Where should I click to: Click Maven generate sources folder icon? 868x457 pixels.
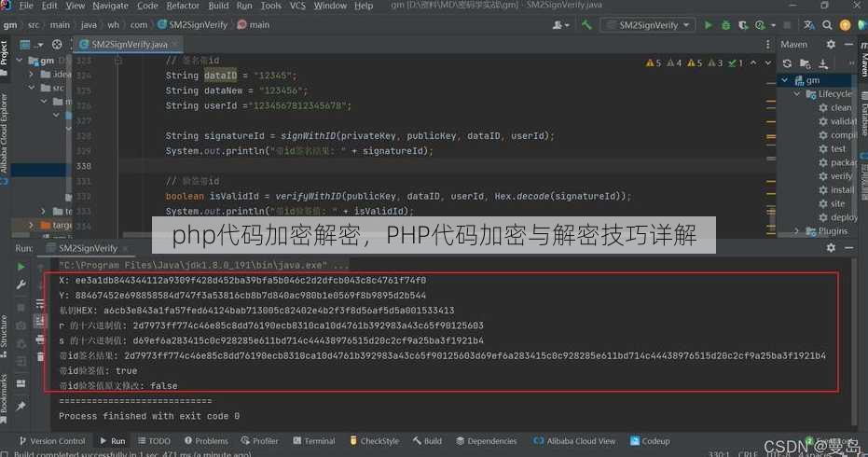pos(806,63)
